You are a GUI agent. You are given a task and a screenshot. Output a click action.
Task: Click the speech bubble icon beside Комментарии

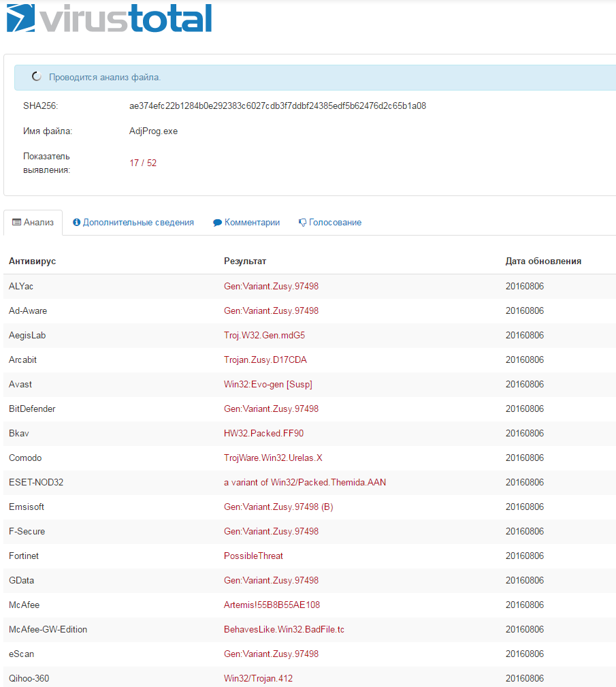(217, 223)
